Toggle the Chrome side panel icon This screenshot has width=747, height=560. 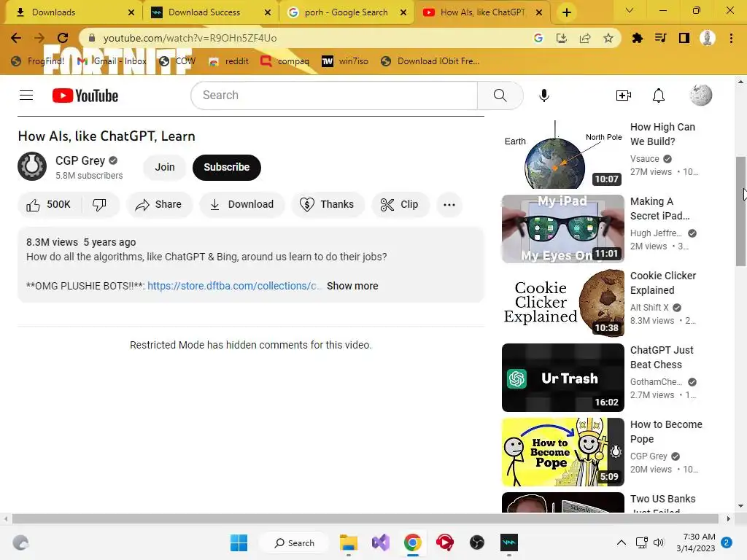point(684,38)
